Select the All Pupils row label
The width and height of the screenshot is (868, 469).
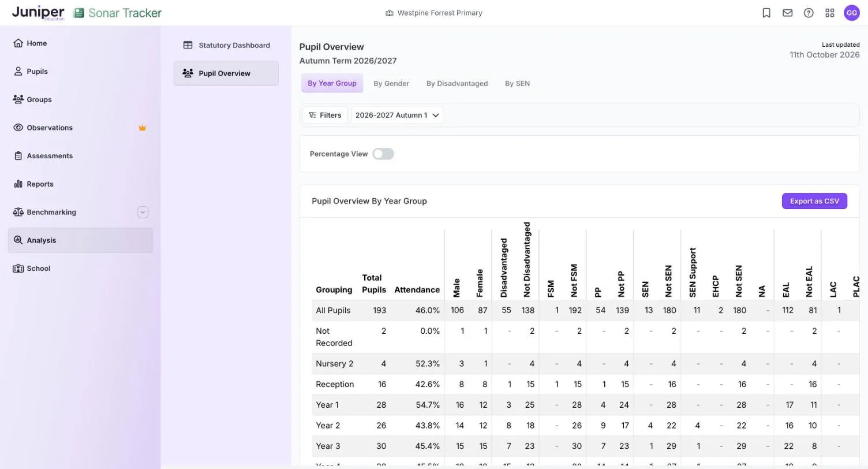[333, 310]
